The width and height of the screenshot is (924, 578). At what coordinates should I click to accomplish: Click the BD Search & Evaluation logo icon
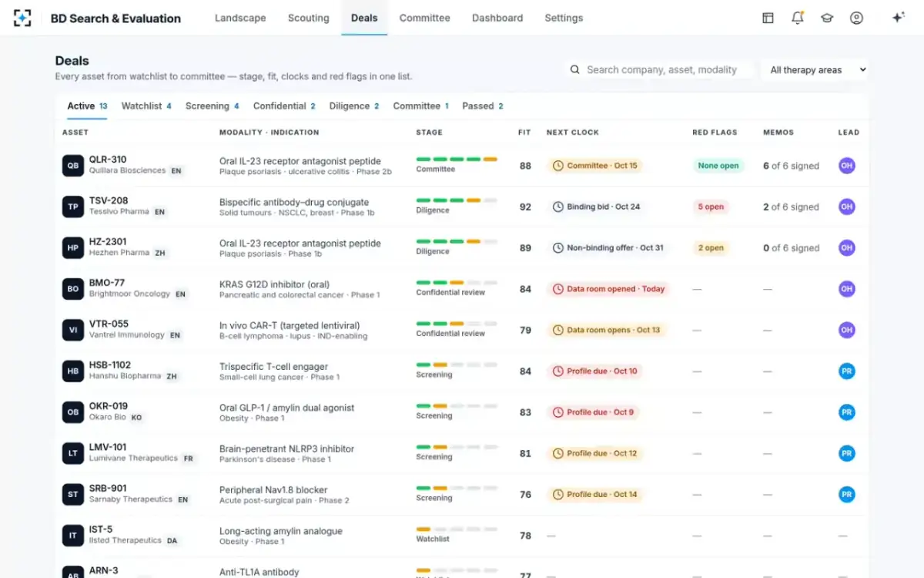(x=22, y=18)
